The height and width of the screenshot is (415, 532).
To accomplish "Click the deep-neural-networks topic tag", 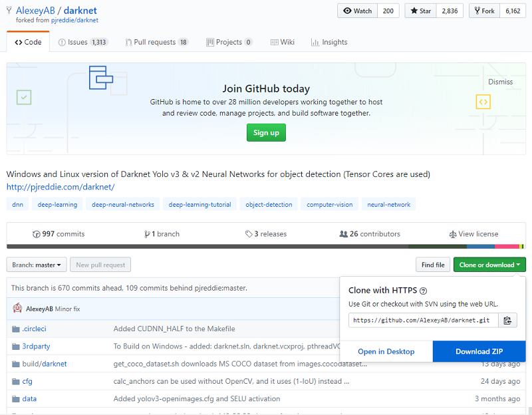I will (x=123, y=205).
